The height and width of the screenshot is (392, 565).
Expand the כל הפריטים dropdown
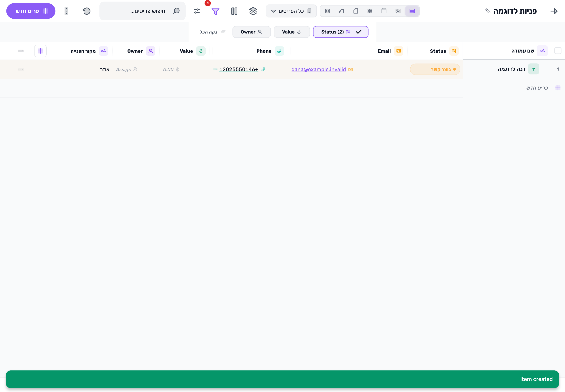pos(291,11)
